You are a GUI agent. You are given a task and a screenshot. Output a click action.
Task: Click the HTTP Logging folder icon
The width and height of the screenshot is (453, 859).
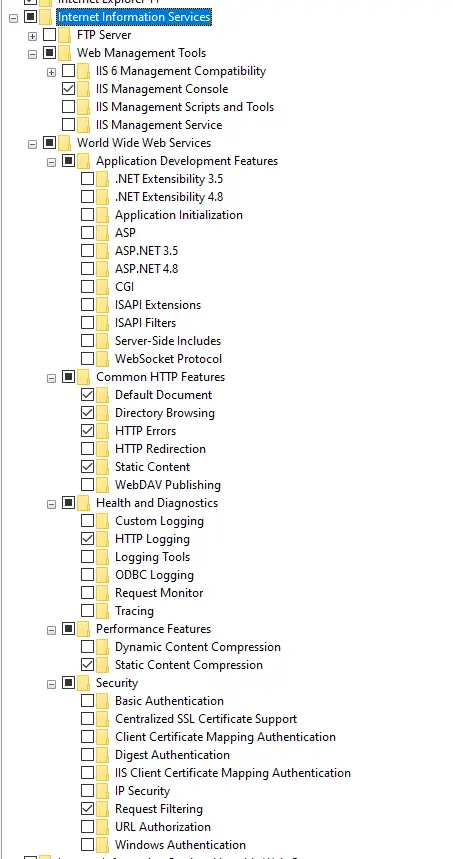click(x=102, y=539)
